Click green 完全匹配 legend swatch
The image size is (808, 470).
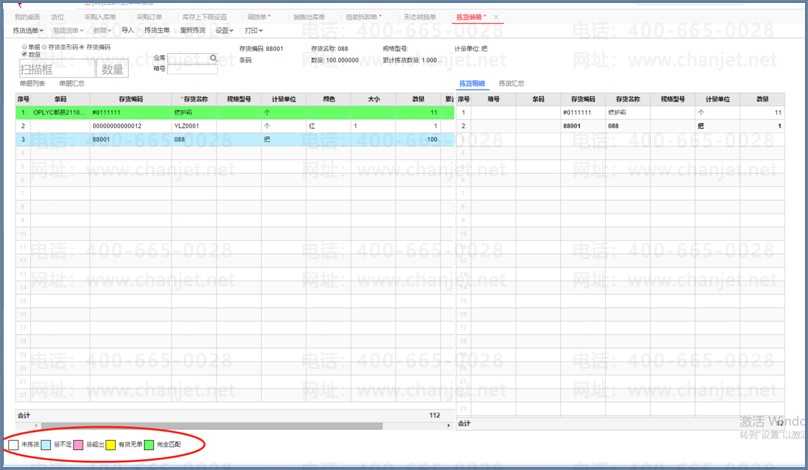149,444
